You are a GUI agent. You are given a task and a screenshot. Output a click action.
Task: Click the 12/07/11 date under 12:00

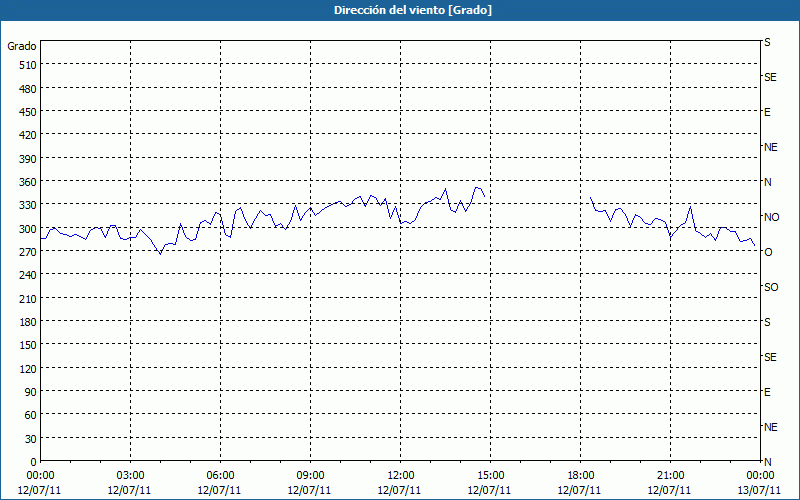(x=400, y=490)
